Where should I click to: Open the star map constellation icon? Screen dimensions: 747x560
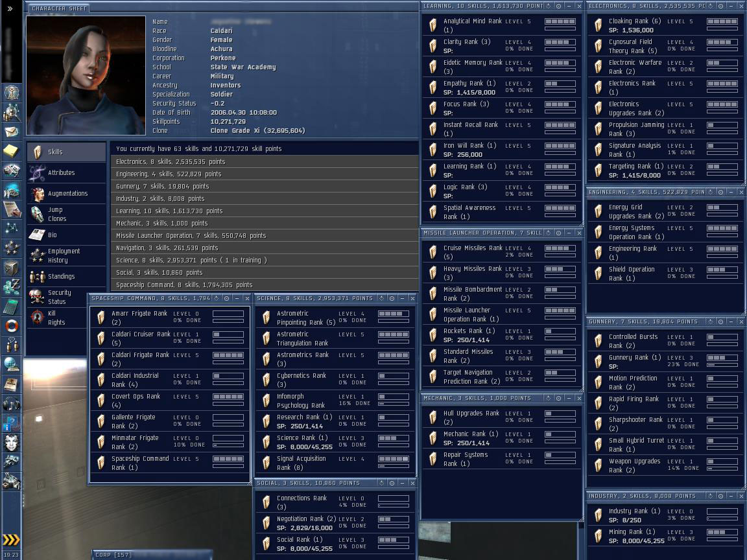12,229
